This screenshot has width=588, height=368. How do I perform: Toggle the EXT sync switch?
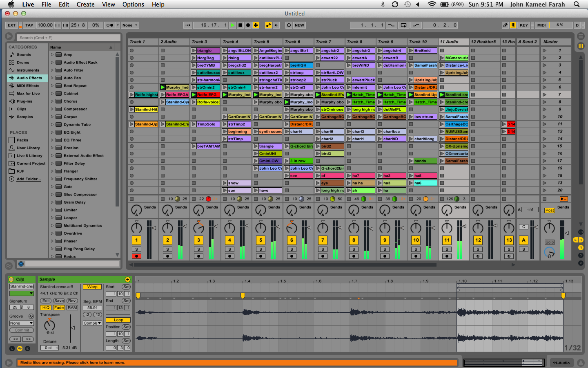(11, 25)
